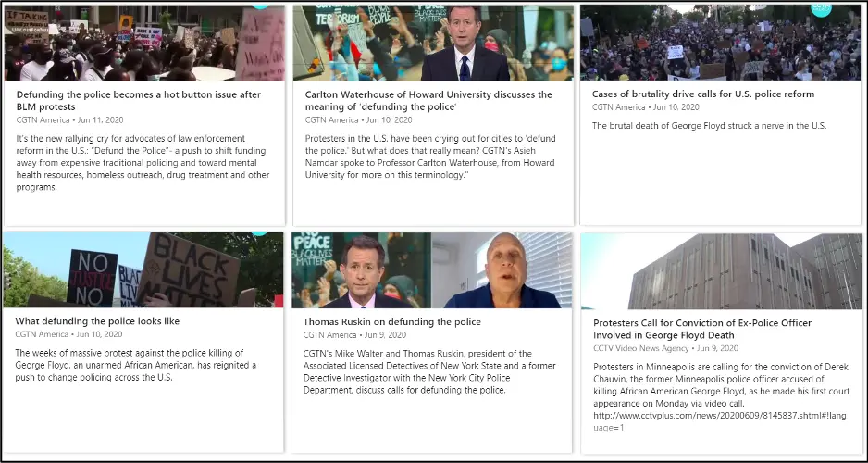Click the CGTN logo badge on the crowd video
Viewport: 868px width, 463px height.
click(821, 7)
